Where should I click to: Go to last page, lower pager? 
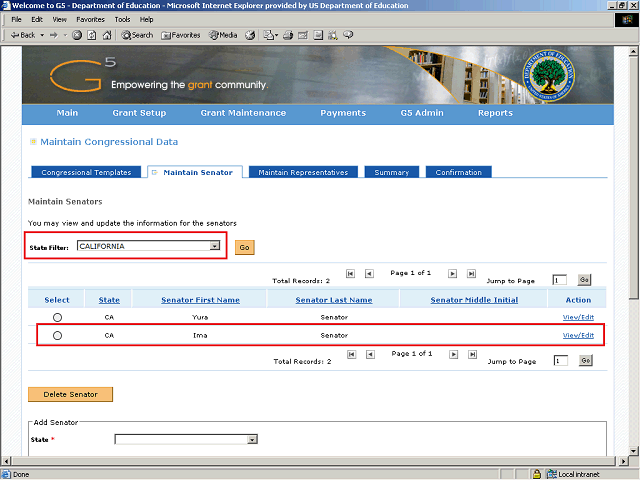[x=472, y=354]
